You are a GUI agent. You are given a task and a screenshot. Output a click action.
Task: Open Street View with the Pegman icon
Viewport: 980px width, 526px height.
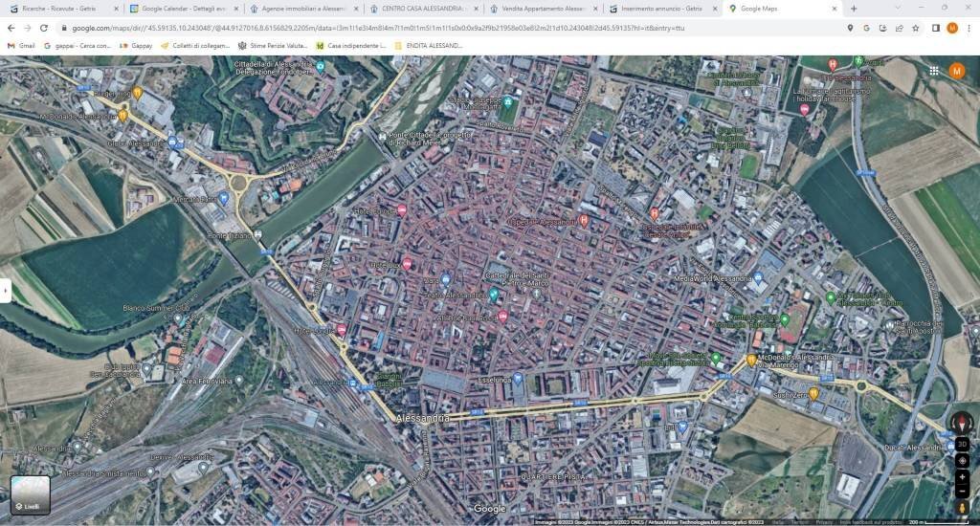click(x=962, y=507)
